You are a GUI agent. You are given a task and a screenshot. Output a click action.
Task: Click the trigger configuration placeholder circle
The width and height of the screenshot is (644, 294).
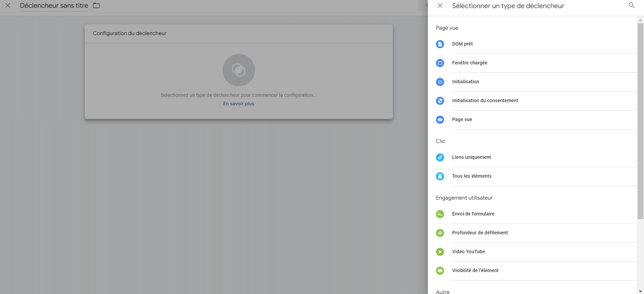[238, 70]
